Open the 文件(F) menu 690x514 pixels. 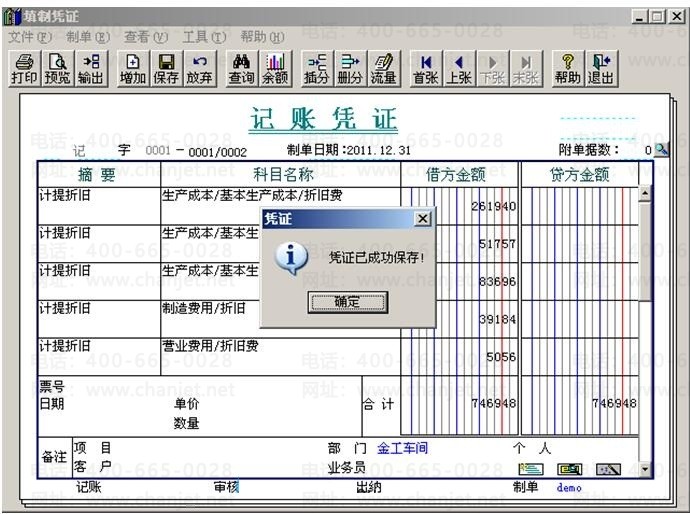[x=30, y=37]
